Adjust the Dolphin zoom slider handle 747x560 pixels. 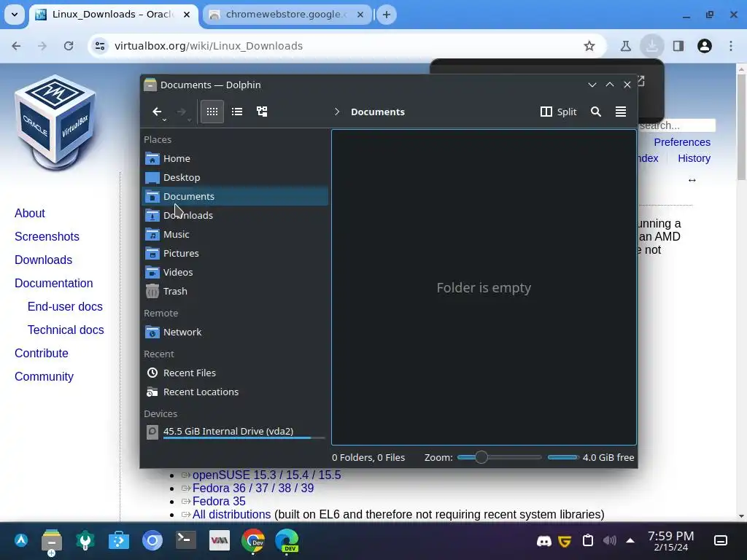[x=481, y=457]
